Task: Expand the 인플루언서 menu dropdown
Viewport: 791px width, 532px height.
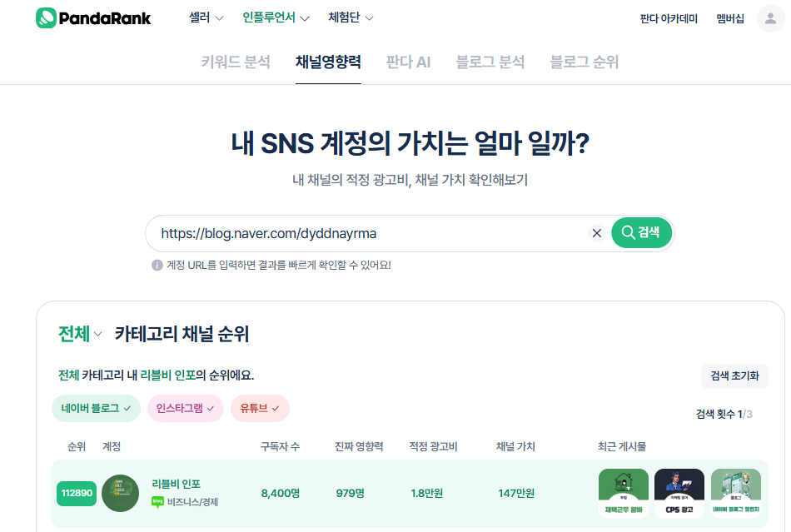Action: (x=270, y=17)
